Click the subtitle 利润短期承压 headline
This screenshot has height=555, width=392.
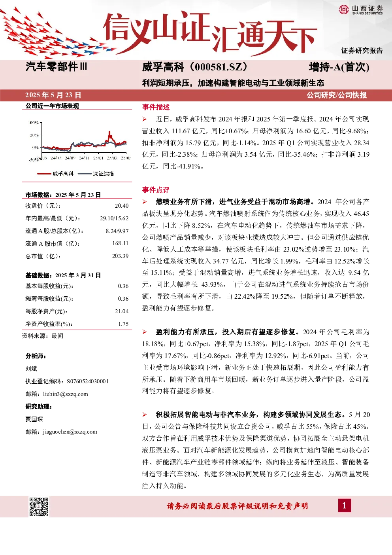coord(233,83)
